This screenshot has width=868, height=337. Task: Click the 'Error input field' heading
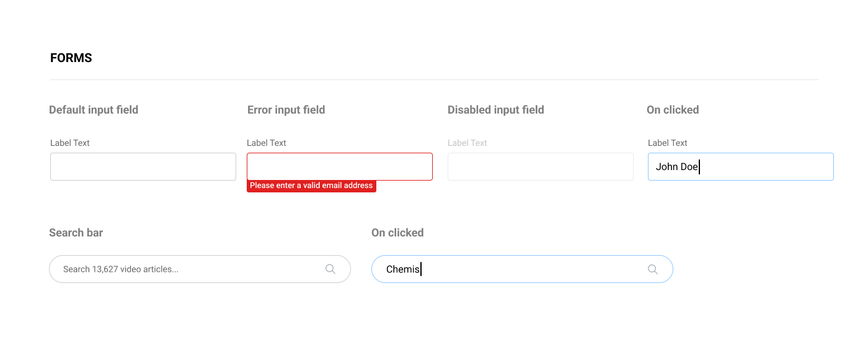click(x=286, y=110)
